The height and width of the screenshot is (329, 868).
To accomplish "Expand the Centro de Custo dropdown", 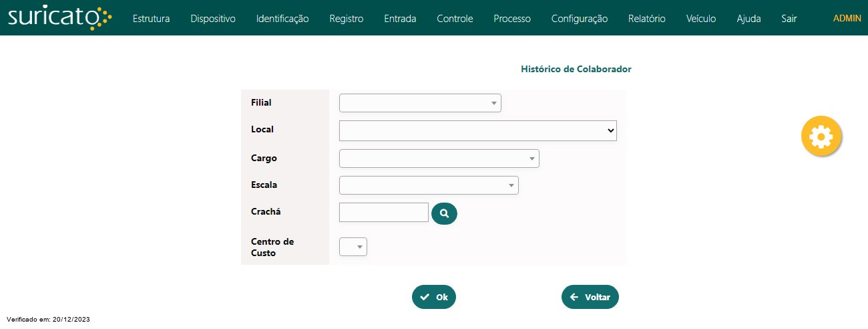I will pyautogui.click(x=353, y=247).
